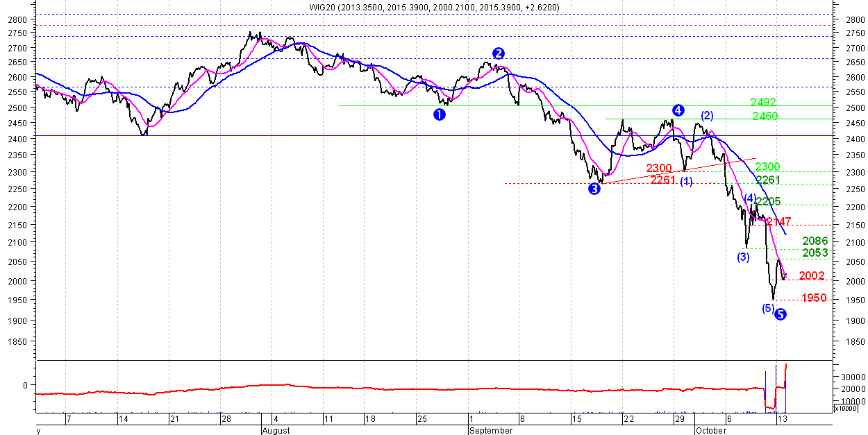Click the date tick labeled 22

(628, 419)
